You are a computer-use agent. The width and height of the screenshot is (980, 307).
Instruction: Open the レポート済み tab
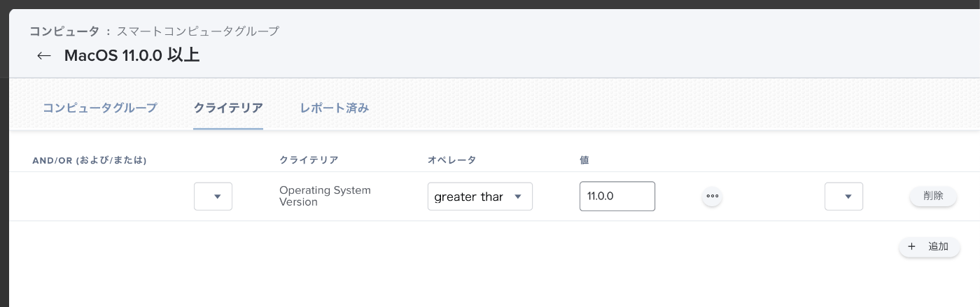(x=335, y=108)
